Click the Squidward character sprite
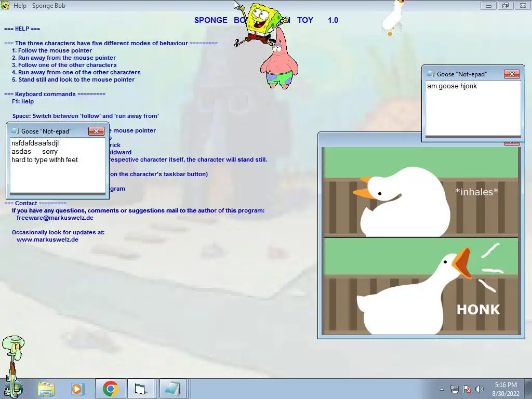The image size is (532, 399). click(x=13, y=366)
